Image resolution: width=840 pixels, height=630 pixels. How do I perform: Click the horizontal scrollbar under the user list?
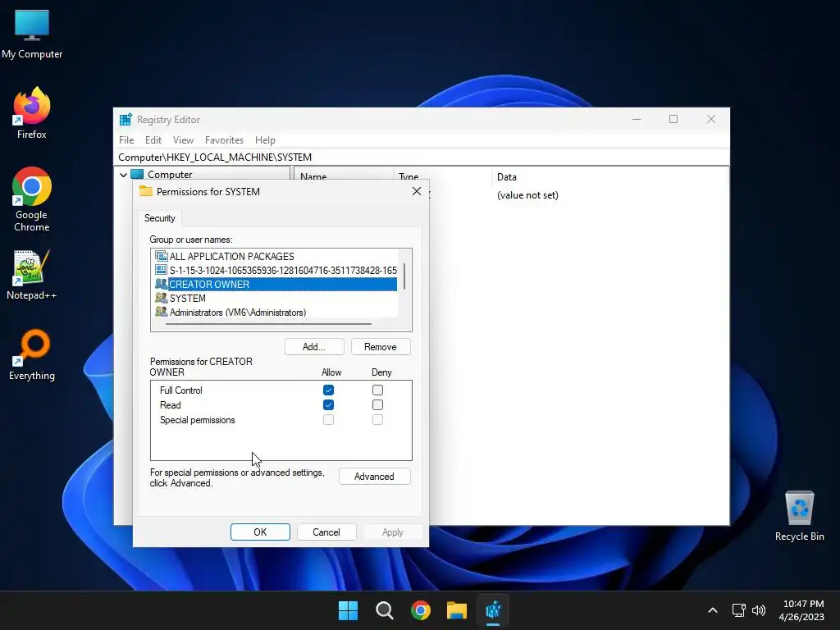[x=268, y=323]
